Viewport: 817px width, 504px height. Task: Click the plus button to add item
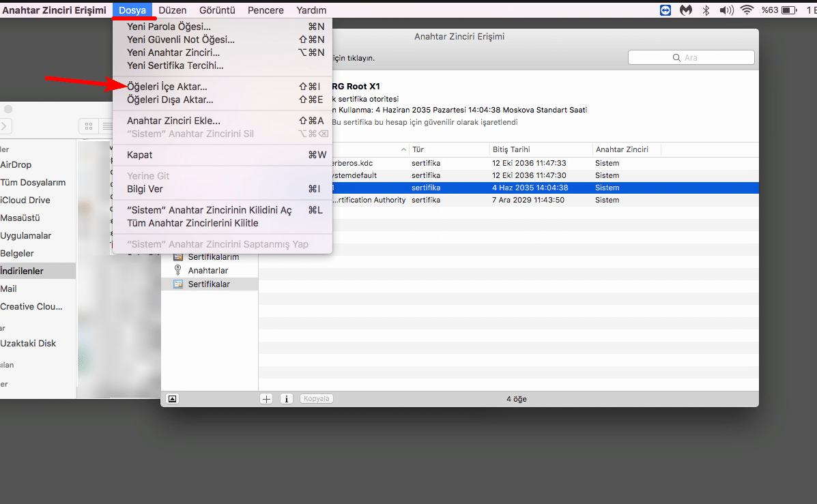tap(266, 399)
